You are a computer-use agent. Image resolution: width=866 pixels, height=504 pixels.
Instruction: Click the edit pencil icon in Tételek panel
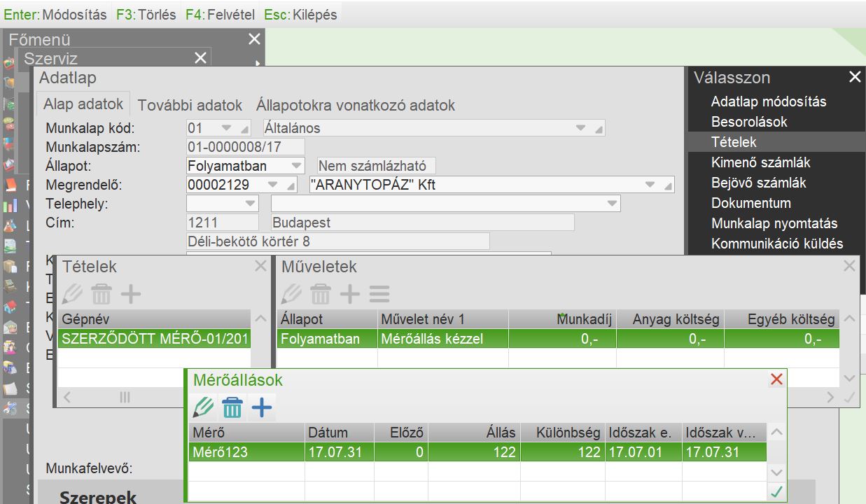coord(72,294)
